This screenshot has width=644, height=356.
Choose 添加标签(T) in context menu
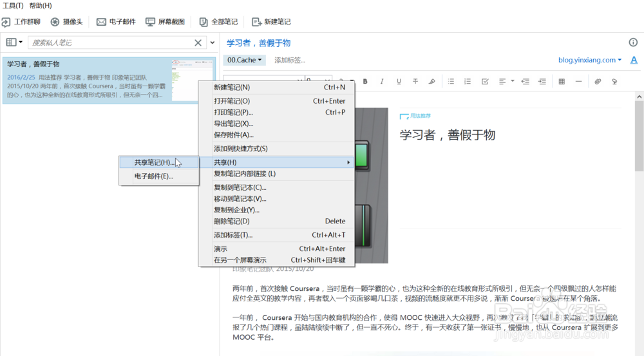click(x=276, y=235)
